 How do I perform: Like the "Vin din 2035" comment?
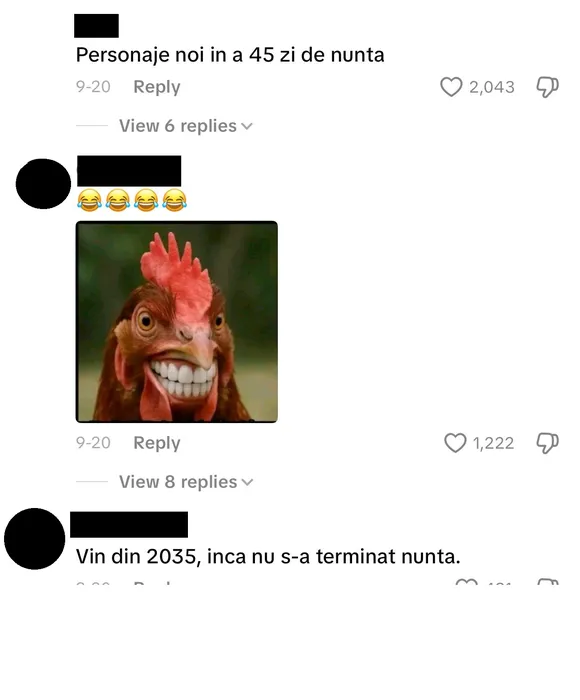click(x=467, y=582)
